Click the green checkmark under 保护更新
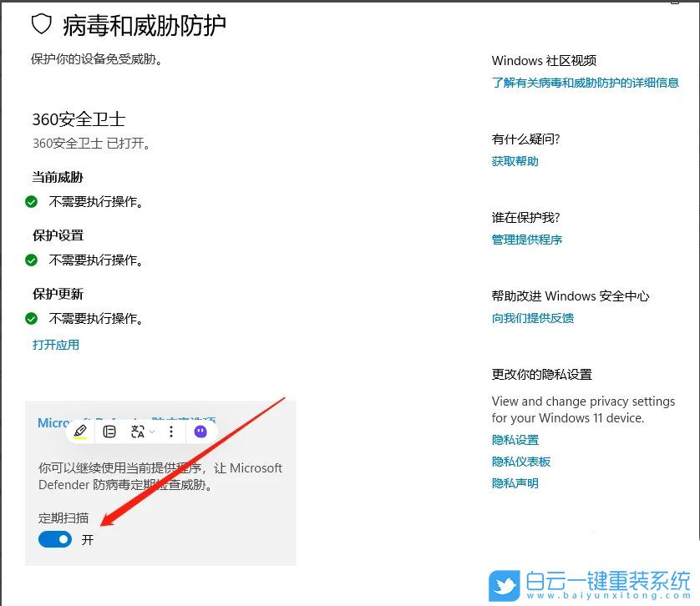The image size is (700, 606). [x=31, y=318]
